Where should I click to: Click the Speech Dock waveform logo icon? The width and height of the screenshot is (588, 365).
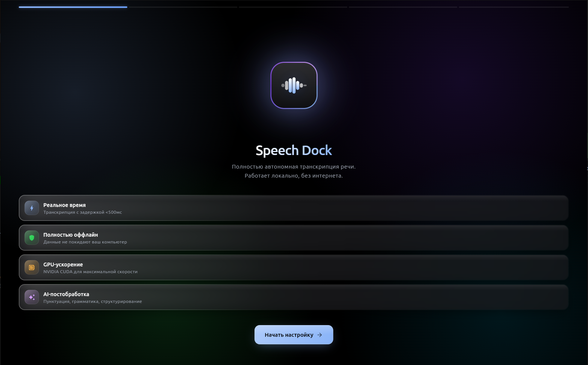click(x=294, y=85)
